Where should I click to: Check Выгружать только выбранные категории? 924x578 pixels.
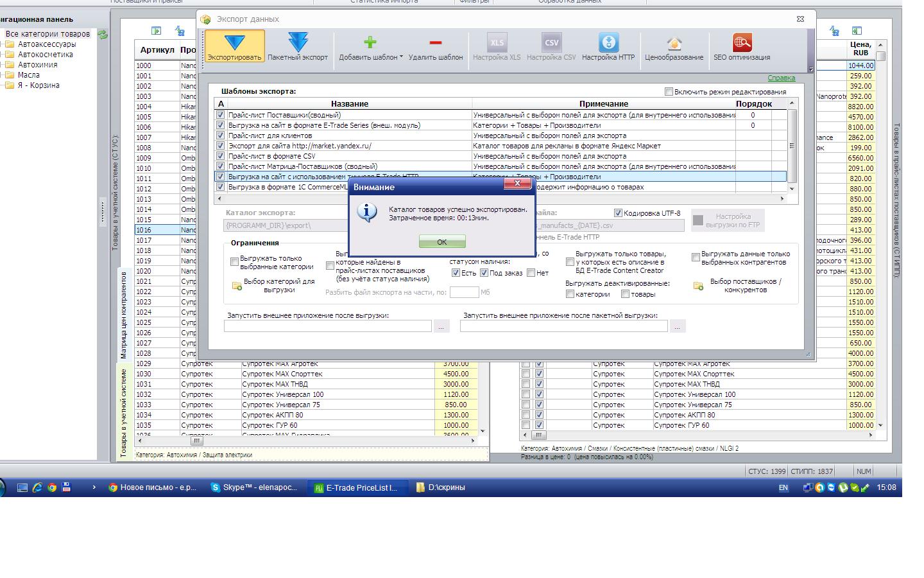(x=234, y=262)
